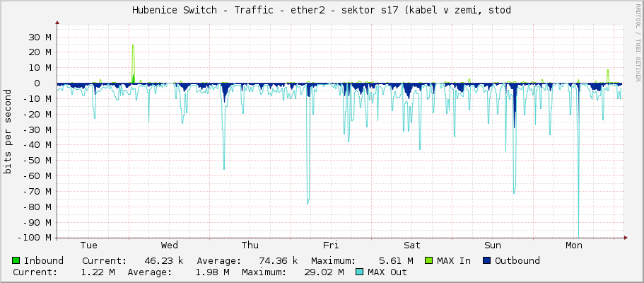Click the graph title Hubenice Switch Traffic ether2
The image size is (644, 283).
tap(322, 11)
